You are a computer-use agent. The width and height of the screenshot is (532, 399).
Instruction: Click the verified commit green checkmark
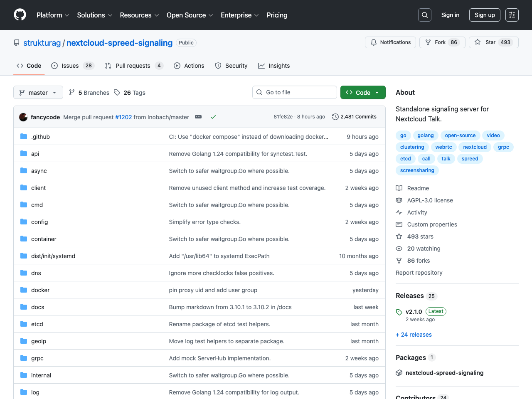(213, 117)
